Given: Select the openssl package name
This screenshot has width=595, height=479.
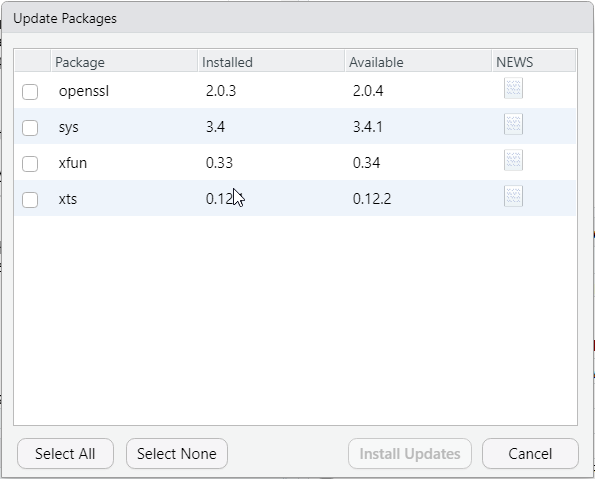Looking at the screenshot, I should (x=84, y=91).
